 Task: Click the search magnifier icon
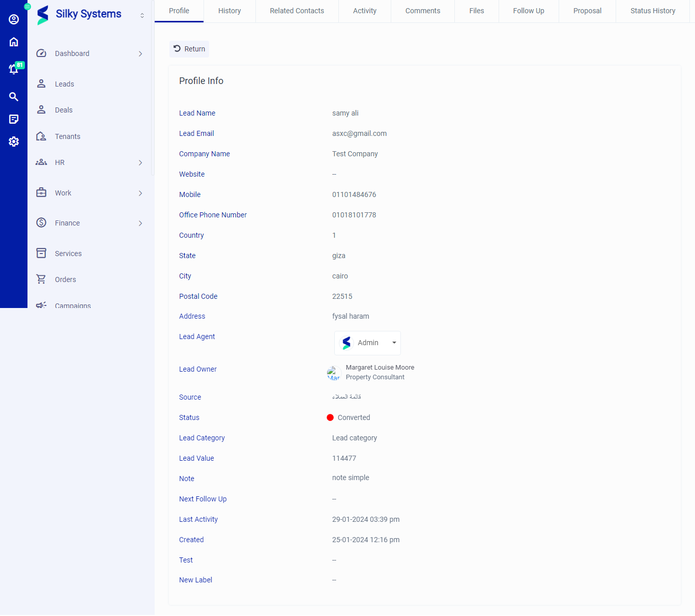pyautogui.click(x=14, y=97)
